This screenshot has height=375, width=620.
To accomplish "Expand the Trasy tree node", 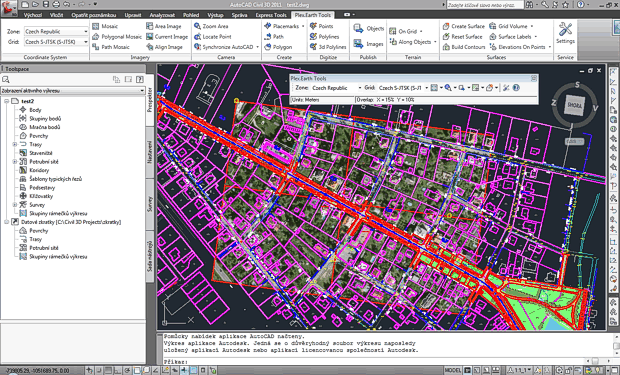I will point(15,144).
